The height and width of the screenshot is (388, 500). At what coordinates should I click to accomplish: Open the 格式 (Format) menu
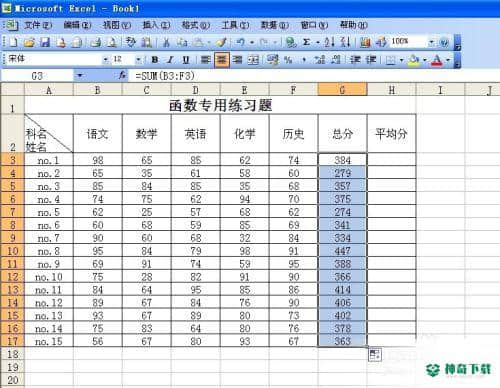click(195, 25)
